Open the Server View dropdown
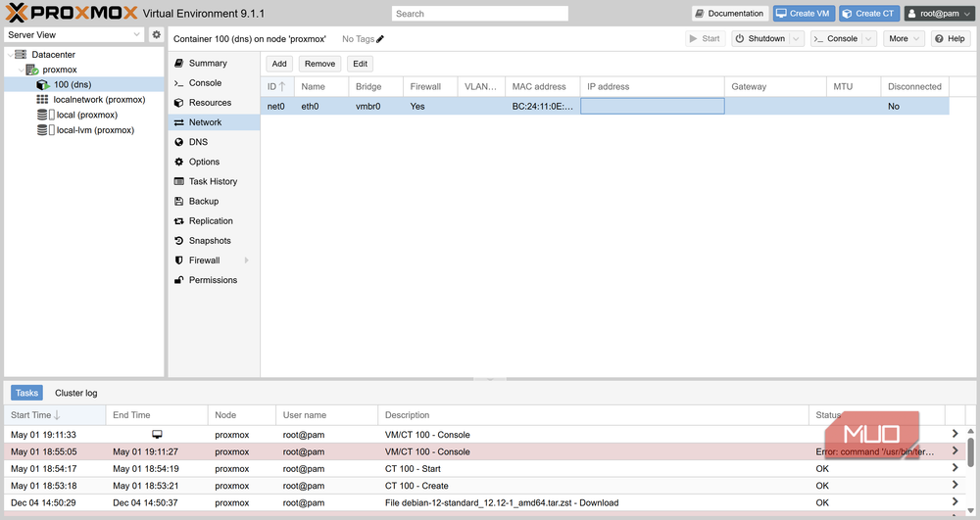 pos(74,35)
